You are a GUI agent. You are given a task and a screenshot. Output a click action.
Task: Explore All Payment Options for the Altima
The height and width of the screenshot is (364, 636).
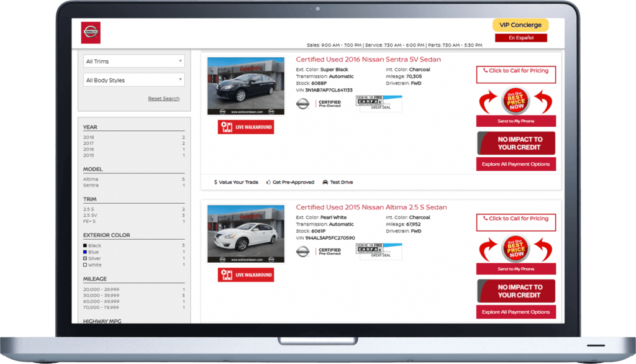pos(516,312)
